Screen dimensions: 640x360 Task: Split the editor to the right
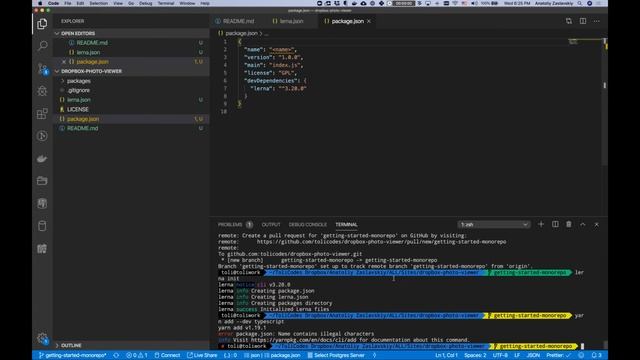pos(582,21)
